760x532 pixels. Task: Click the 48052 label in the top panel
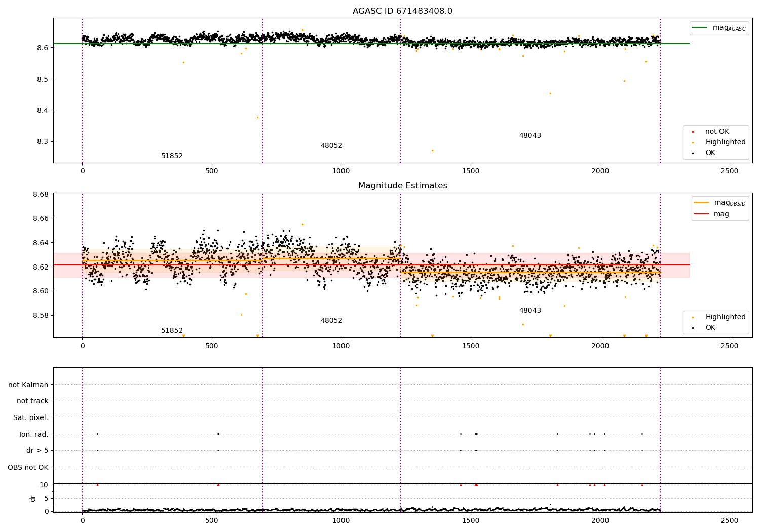[331, 146]
